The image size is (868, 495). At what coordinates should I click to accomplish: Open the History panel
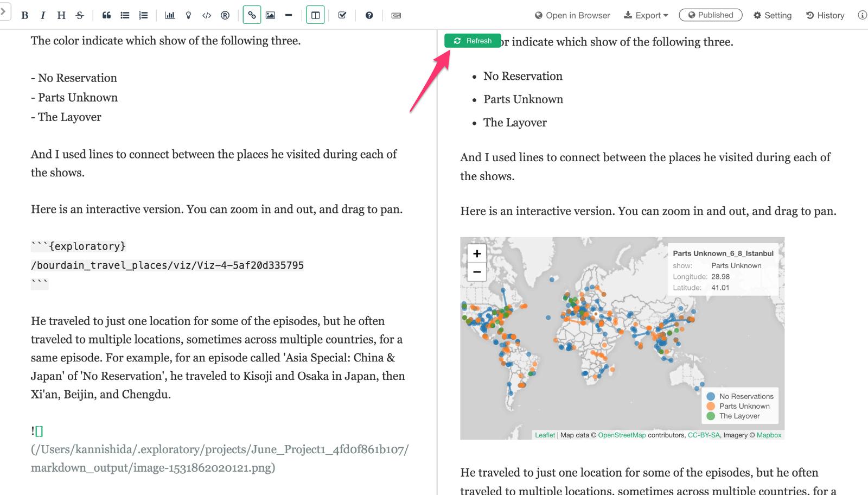pos(825,15)
